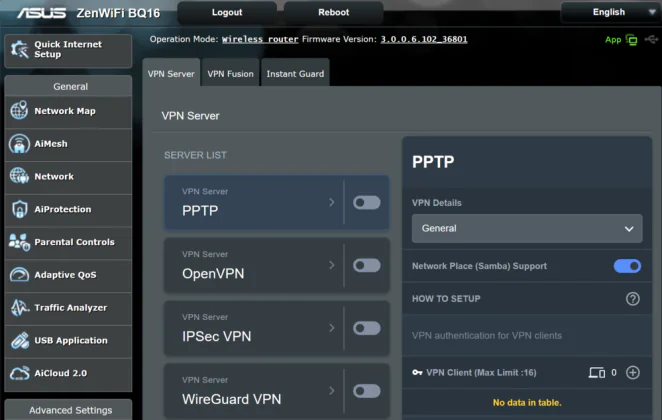Open AiCloud 2.0 menu item label
This screenshot has width=662, height=420.
61,373
